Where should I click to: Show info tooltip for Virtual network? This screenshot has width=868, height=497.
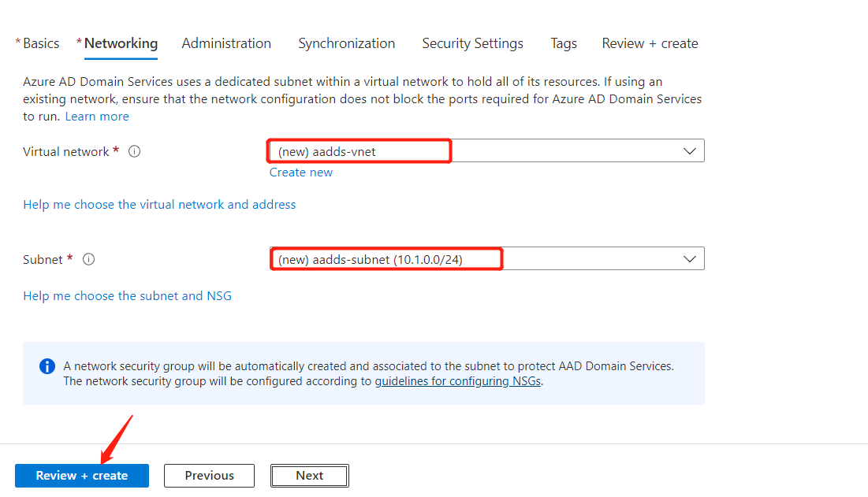[x=135, y=151]
